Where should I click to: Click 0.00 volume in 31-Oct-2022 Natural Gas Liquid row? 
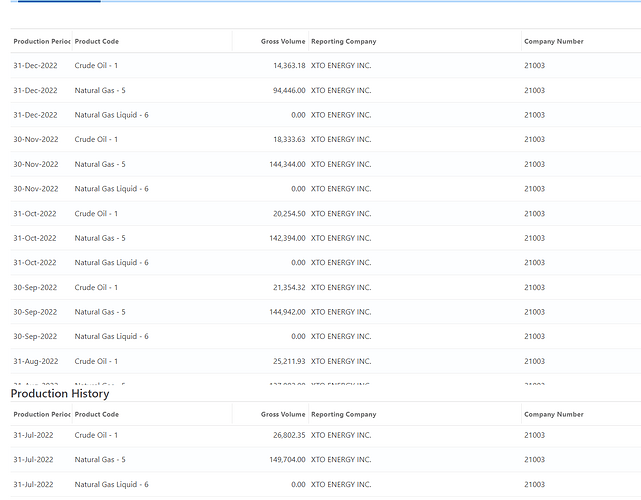click(x=298, y=262)
